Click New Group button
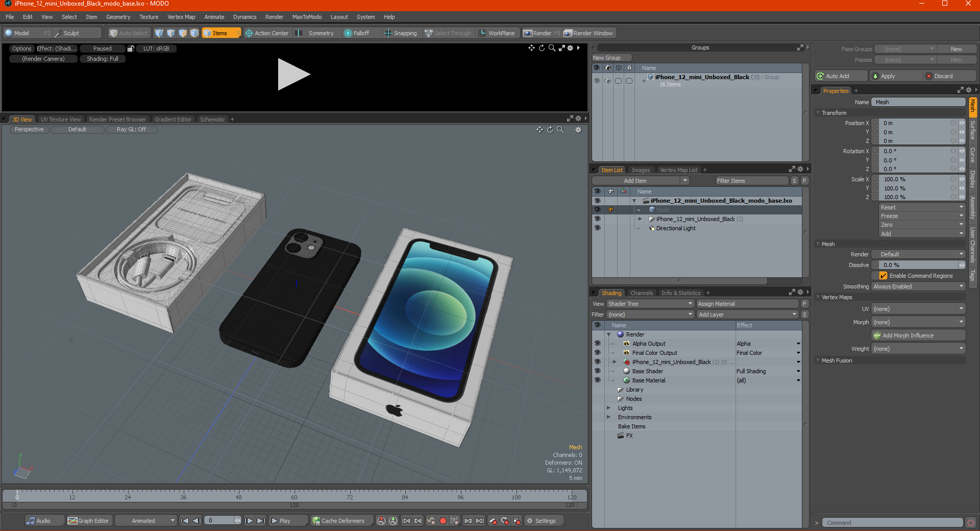980x531 pixels. click(x=611, y=58)
